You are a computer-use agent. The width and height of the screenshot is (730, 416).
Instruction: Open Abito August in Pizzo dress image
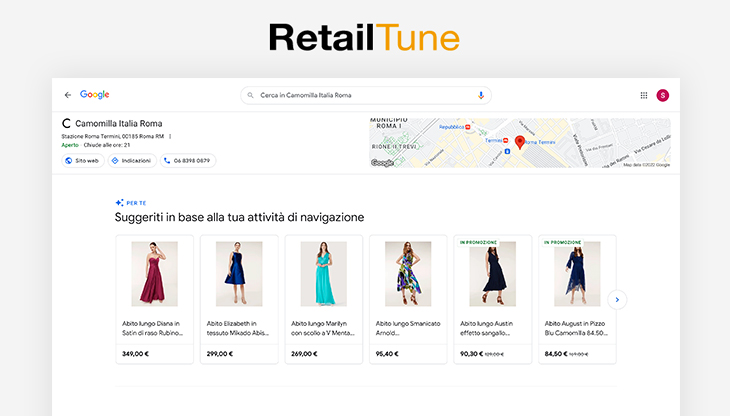point(577,274)
